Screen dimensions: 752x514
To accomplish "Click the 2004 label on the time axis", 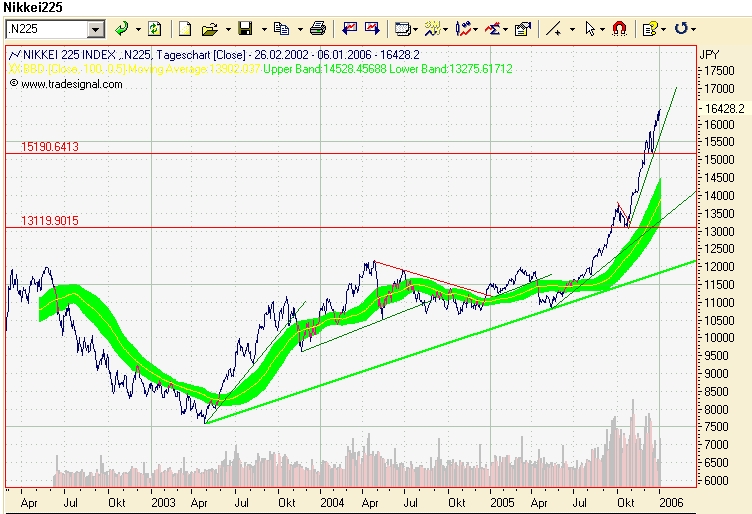I will (332, 502).
